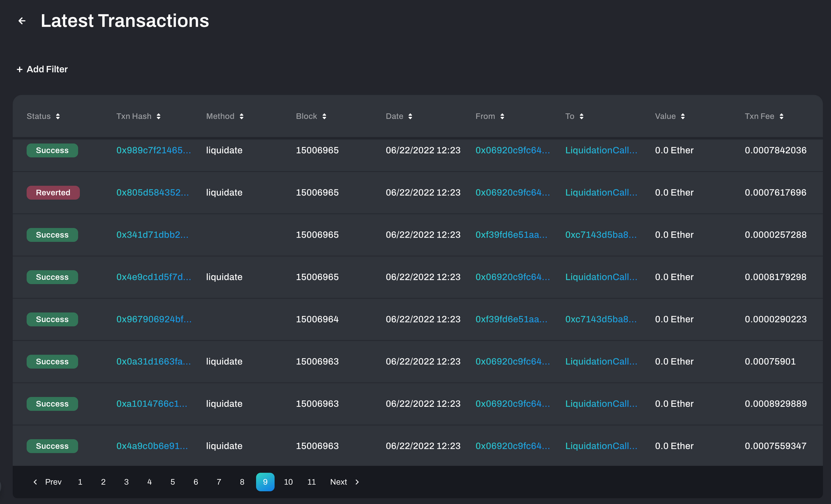Sort by Date column arrows

pyautogui.click(x=410, y=116)
